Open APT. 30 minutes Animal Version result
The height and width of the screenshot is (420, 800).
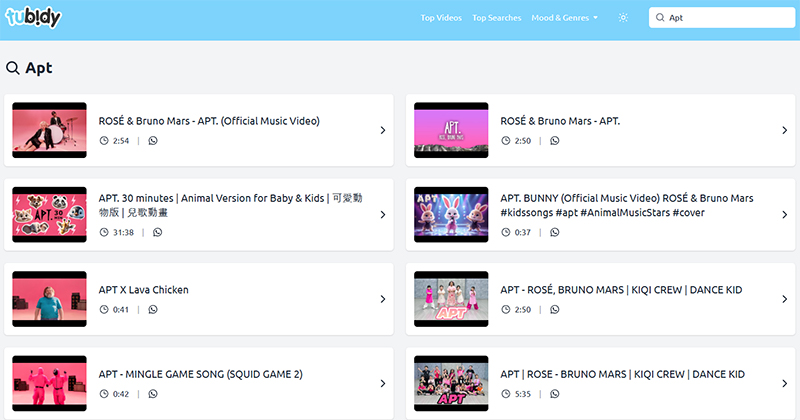tap(230, 205)
